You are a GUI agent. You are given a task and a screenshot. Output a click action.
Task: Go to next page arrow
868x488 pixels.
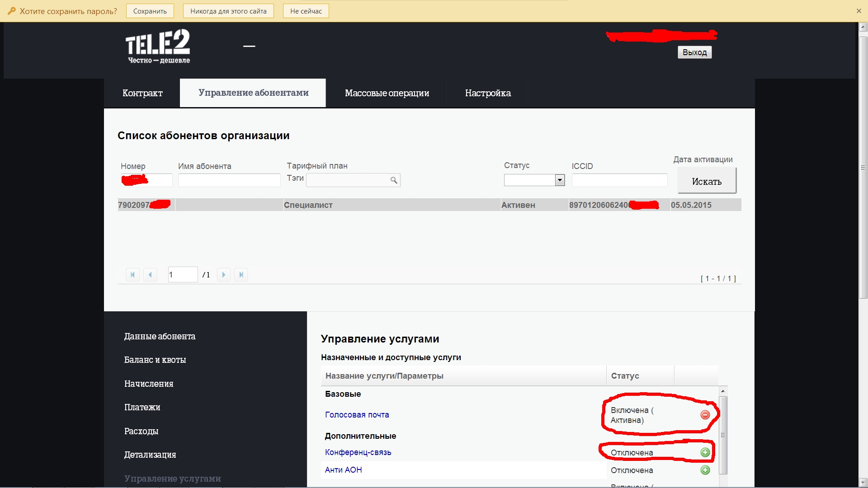[x=223, y=275]
